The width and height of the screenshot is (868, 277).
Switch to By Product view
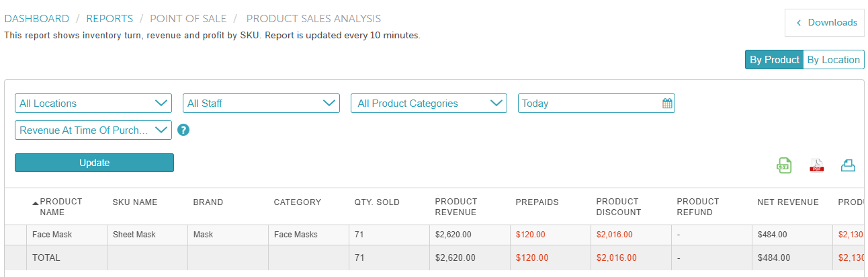click(x=774, y=60)
